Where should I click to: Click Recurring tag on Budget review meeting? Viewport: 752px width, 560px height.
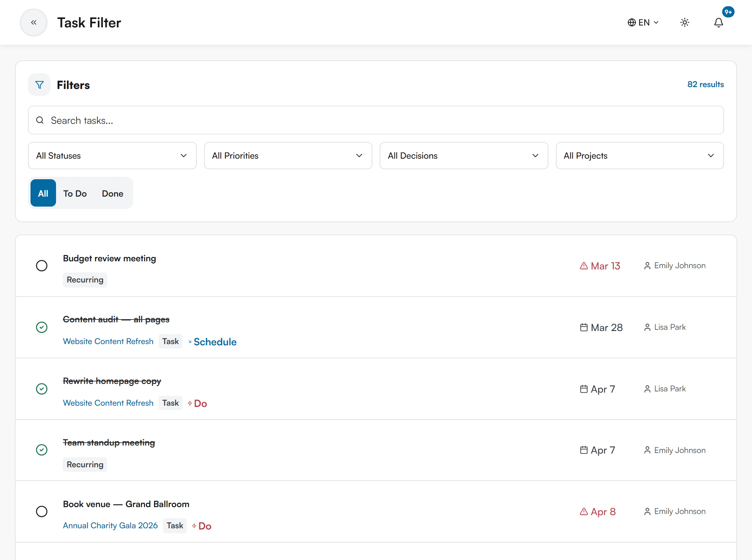pos(85,280)
